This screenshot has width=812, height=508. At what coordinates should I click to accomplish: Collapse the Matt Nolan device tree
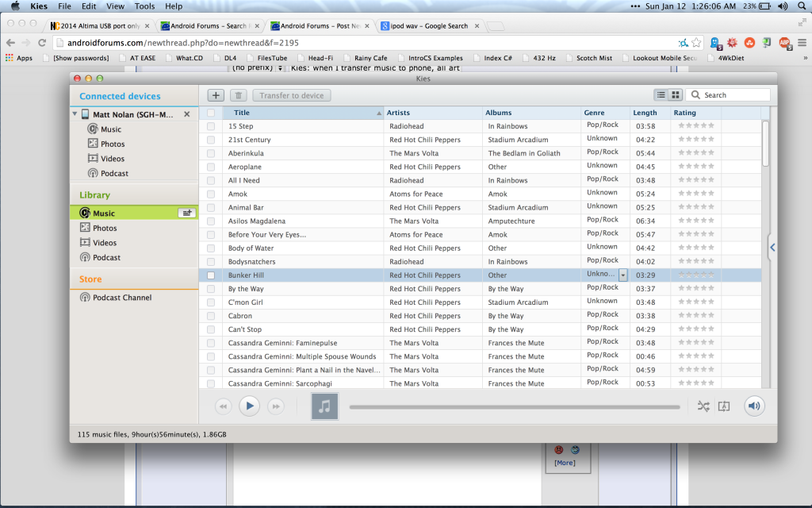click(x=75, y=114)
